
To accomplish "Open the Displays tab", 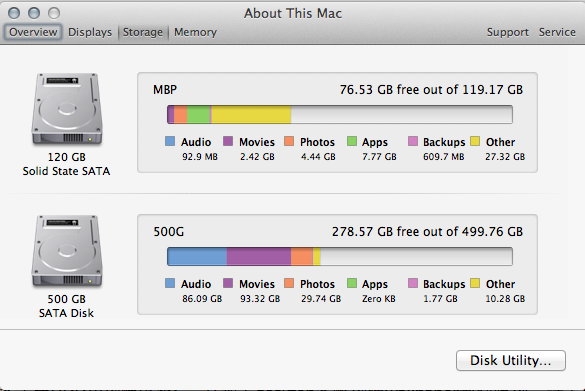I will pyautogui.click(x=90, y=32).
